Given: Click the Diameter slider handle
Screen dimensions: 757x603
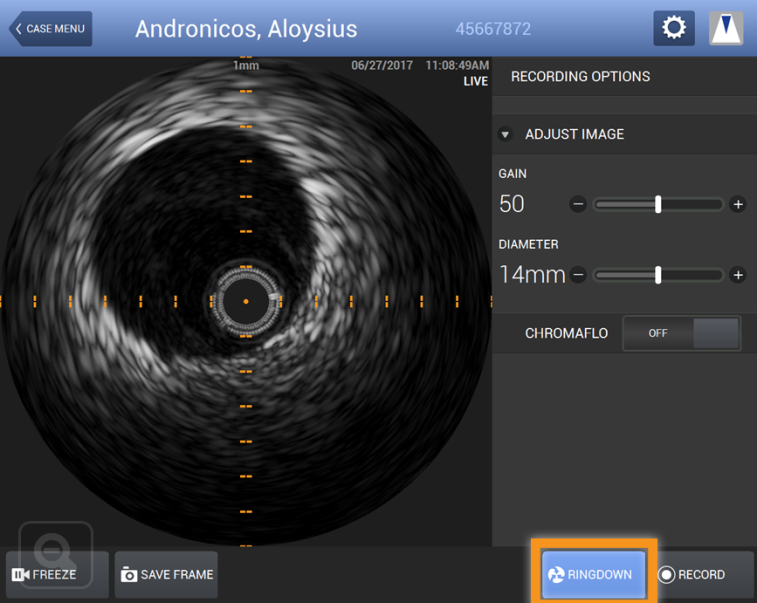Looking at the screenshot, I should point(658,275).
